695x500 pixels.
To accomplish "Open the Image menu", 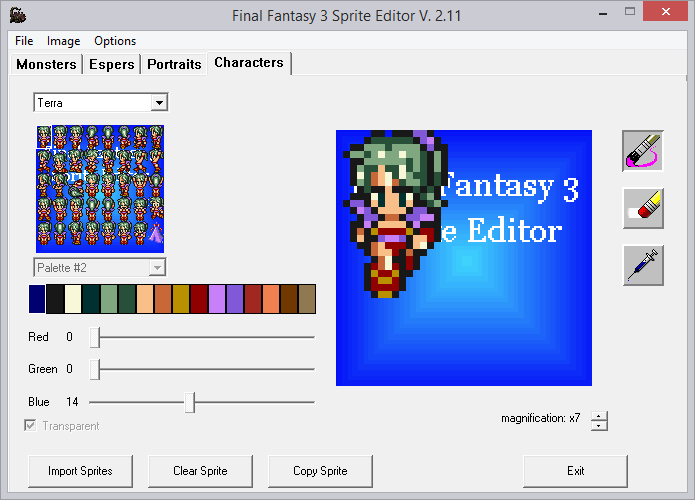I will (x=63, y=41).
